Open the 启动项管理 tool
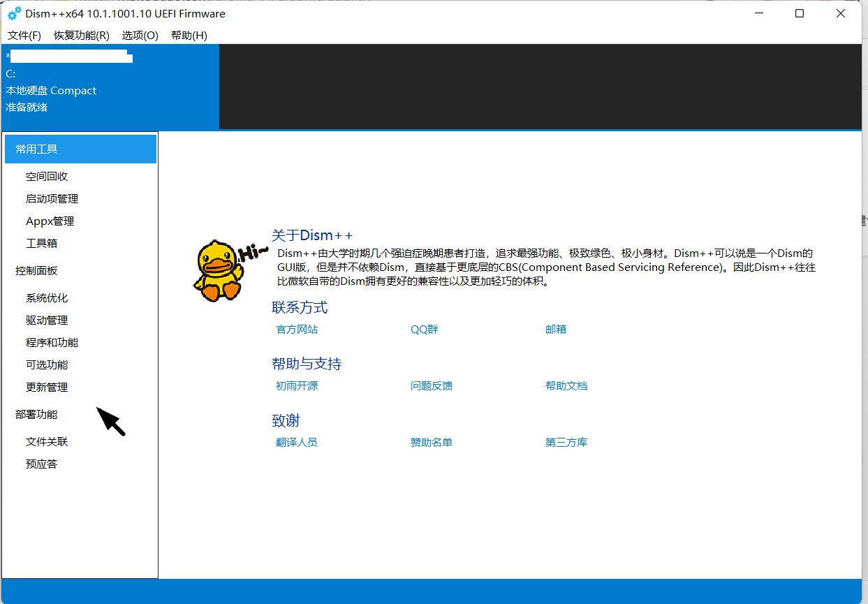 click(50, 198)
